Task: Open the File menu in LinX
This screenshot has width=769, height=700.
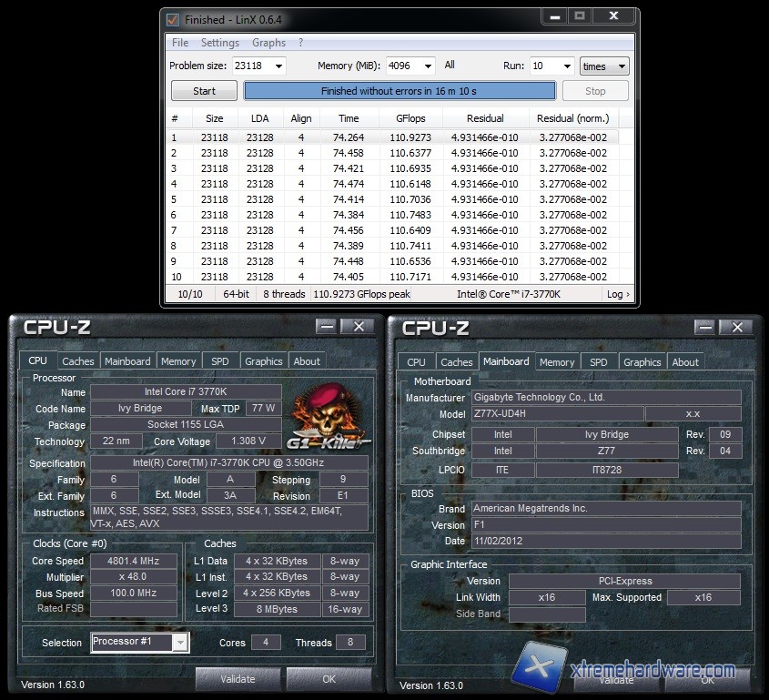Action: tap(180, 43)
